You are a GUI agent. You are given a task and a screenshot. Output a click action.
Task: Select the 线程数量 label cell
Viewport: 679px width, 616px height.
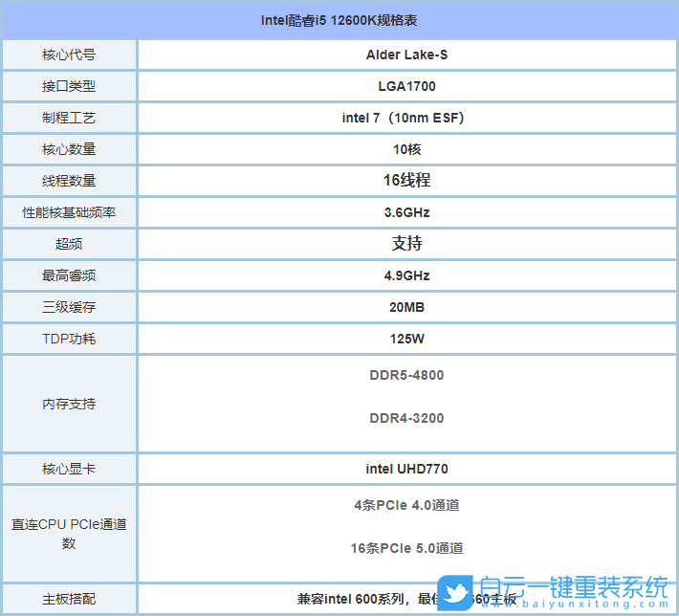[x=69, y=181]
